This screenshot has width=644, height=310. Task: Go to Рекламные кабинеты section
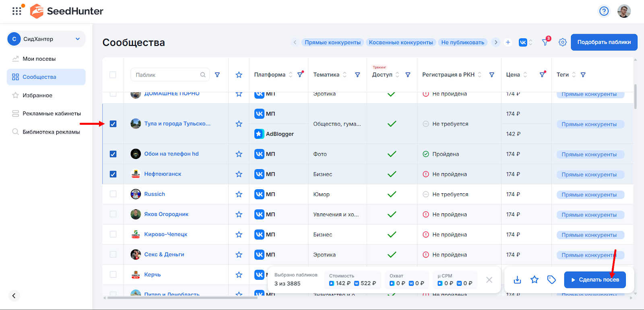pyautogui.click(x=52, y=114)
